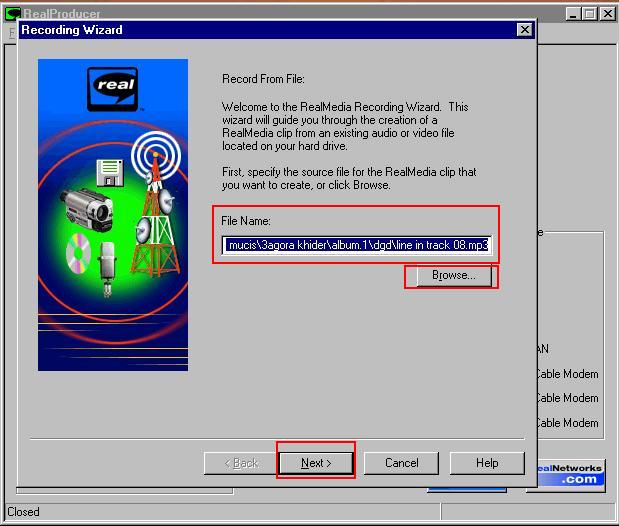
Task: Click the radio tower image in banner
Action: pyautogui.click(x=157, y=205)
